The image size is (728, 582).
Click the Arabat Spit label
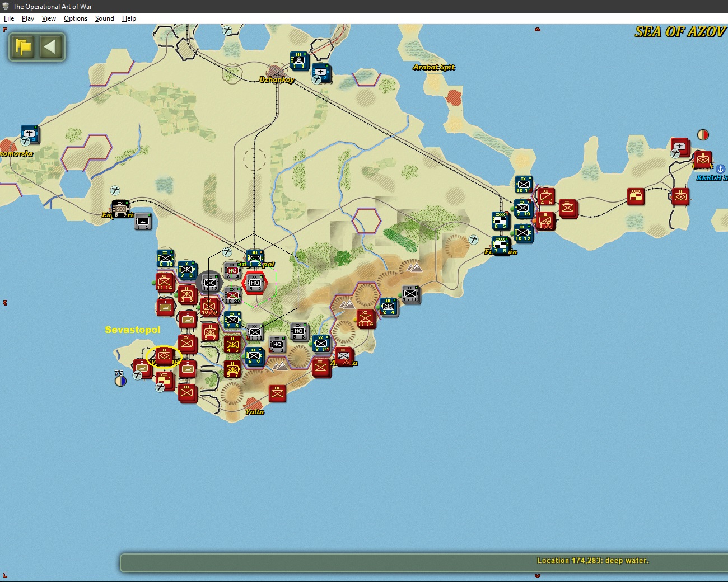[434, 67]
